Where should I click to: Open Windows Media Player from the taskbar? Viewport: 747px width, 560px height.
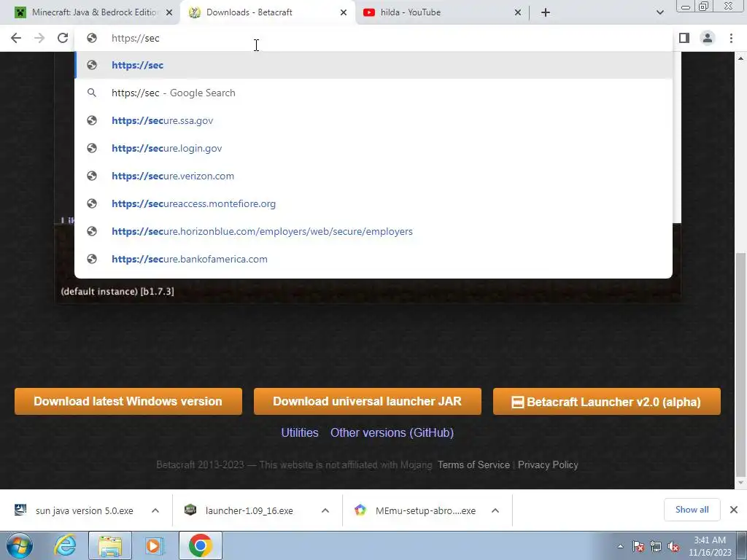point(154,545)
